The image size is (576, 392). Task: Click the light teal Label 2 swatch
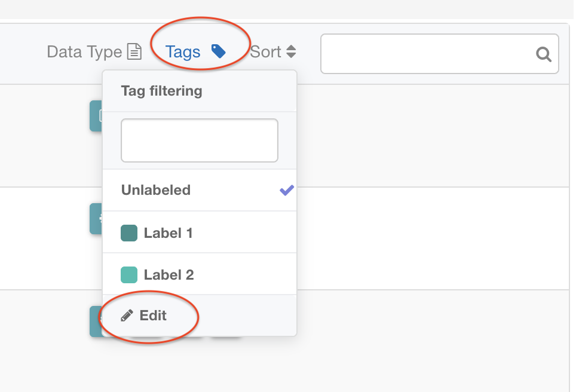(x=129, y=275)
